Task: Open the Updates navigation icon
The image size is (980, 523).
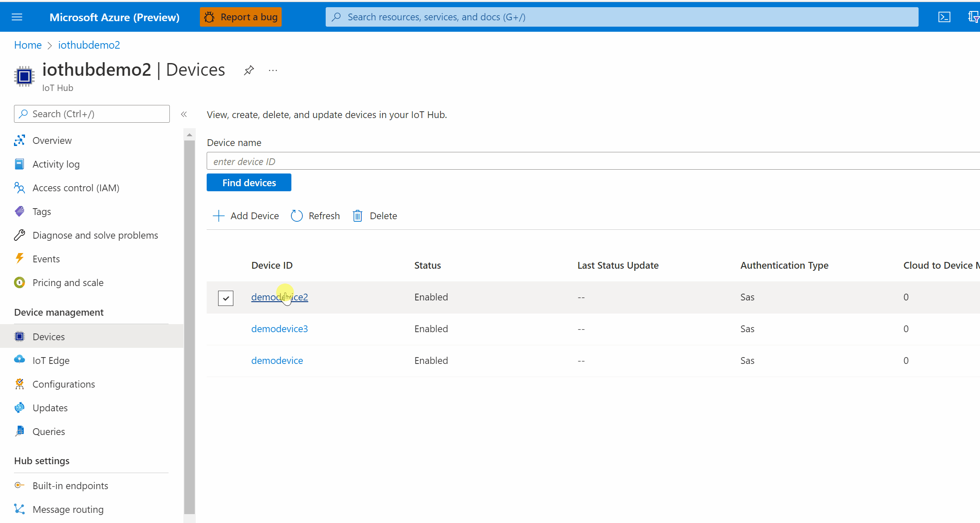Action: (x=19, y=407)
